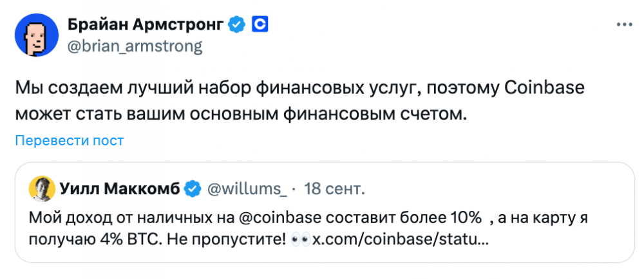Screen dimensions: 644x279
Task: Follow the x.com/coinbase/statu… link
Action: (x=400, y=240)
